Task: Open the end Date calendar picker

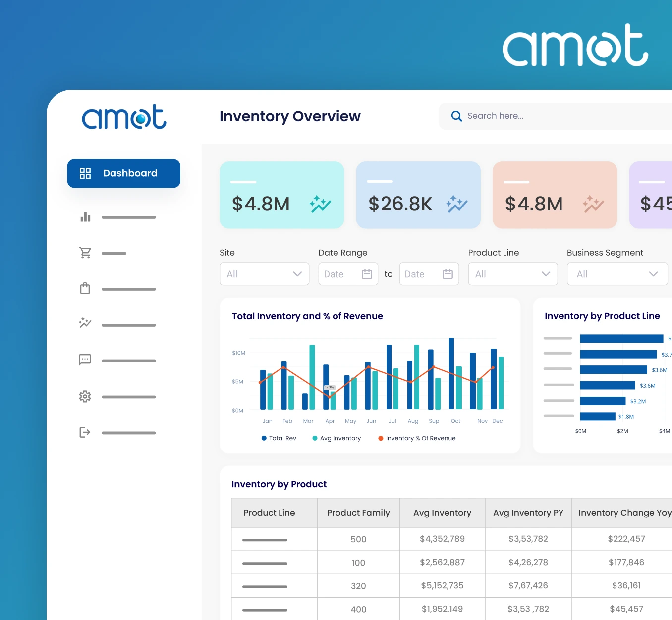Action: coord(448,274)
